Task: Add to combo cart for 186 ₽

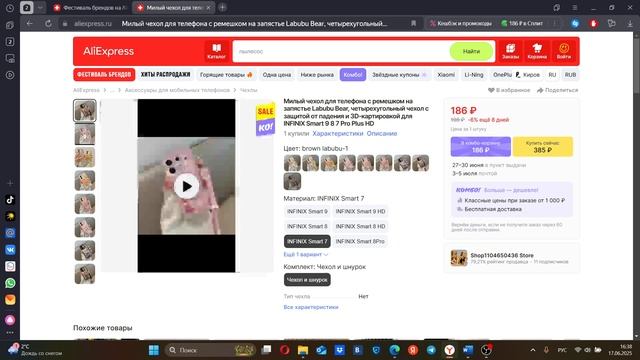Action: [x=480, y=147]
